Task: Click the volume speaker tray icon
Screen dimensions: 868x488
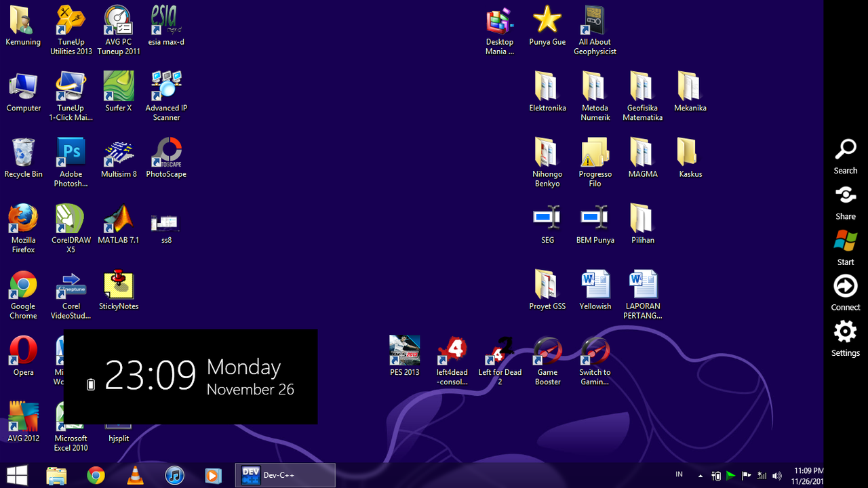Action: 776,476
